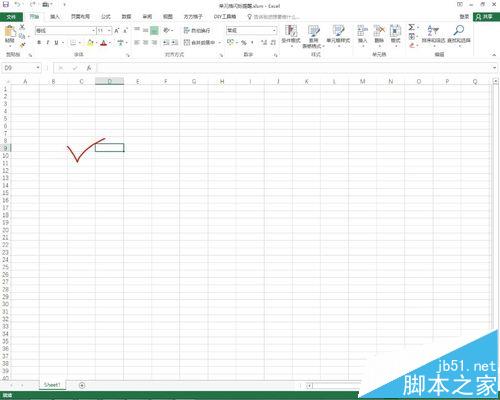Image resolution: width=500 pixels, height=400 pixels.
Task: Toggle Underline formatting
Action: (x=56, y=43)
